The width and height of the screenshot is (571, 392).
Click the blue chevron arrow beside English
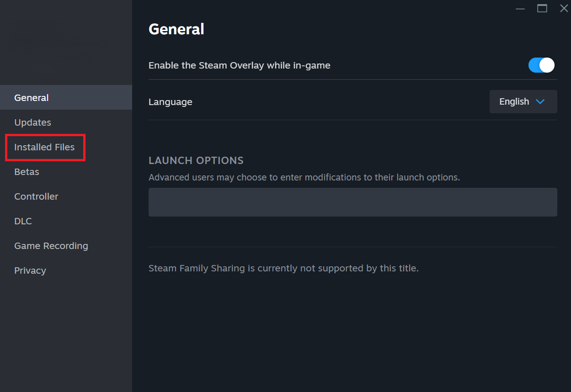click(x=540, y=101)
